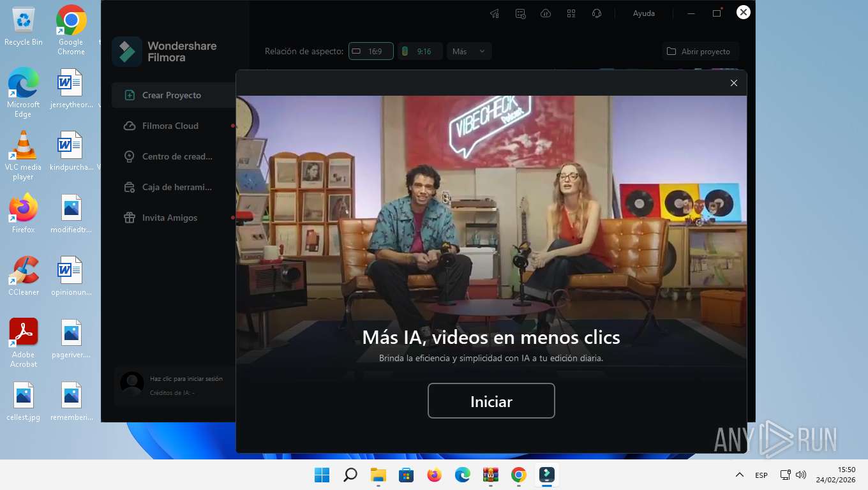The image size is (868, 490).
Task: Click the Filmora Cloud cloud icon
Action: tap(130, 126)
